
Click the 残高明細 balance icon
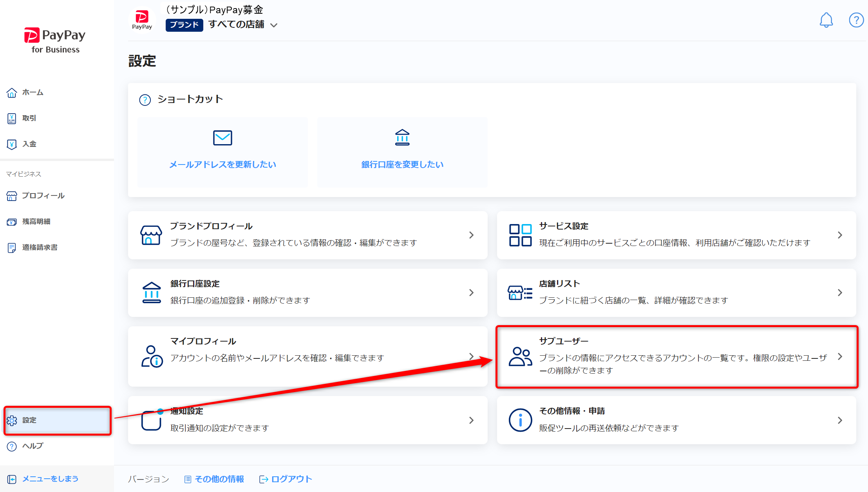tap(12, 222)
